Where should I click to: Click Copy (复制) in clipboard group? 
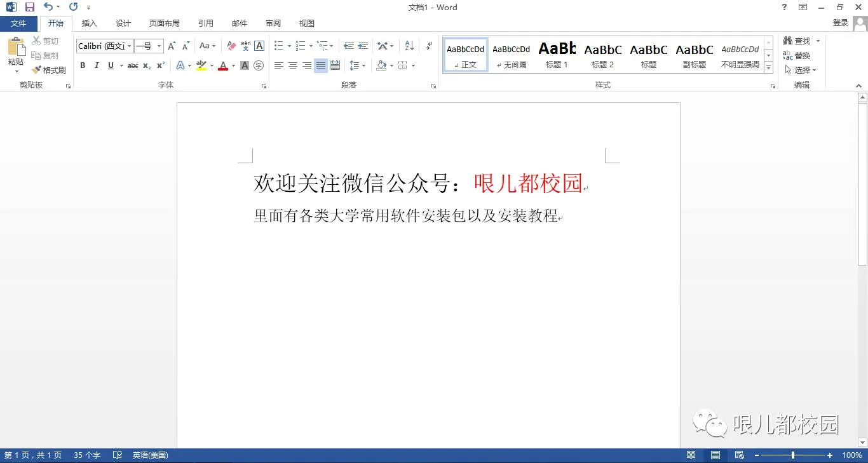46,56
